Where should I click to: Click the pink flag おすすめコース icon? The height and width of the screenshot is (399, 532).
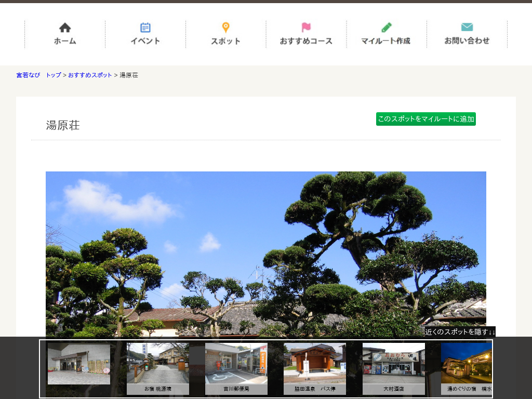pos(306,28)
